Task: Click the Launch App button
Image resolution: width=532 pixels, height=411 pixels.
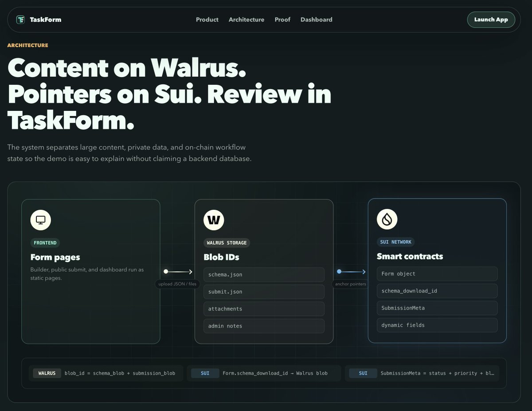Action: (x=491, y=20)
